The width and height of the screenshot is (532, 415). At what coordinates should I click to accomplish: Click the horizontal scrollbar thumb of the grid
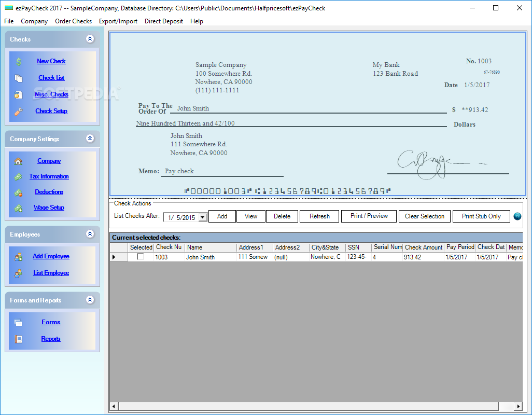click(308, 406)
